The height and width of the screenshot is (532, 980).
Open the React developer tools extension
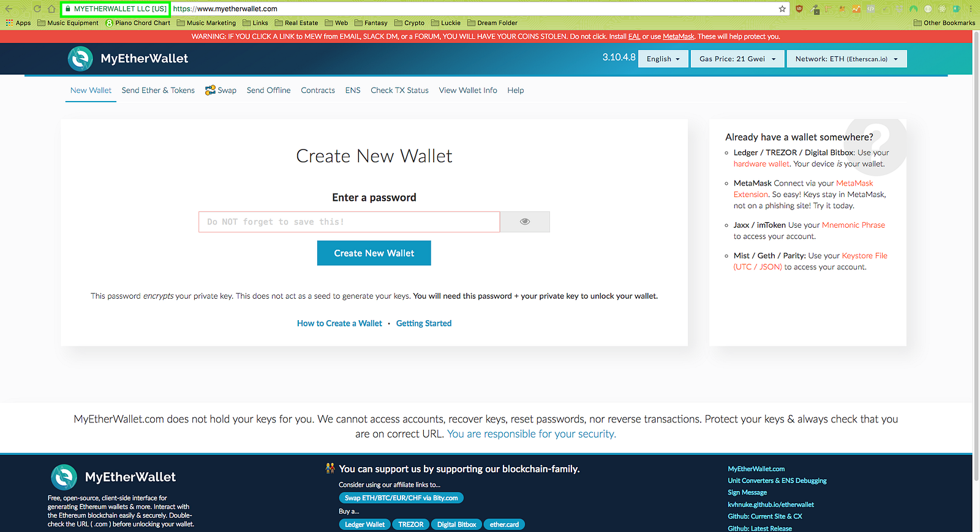point(942,9)
